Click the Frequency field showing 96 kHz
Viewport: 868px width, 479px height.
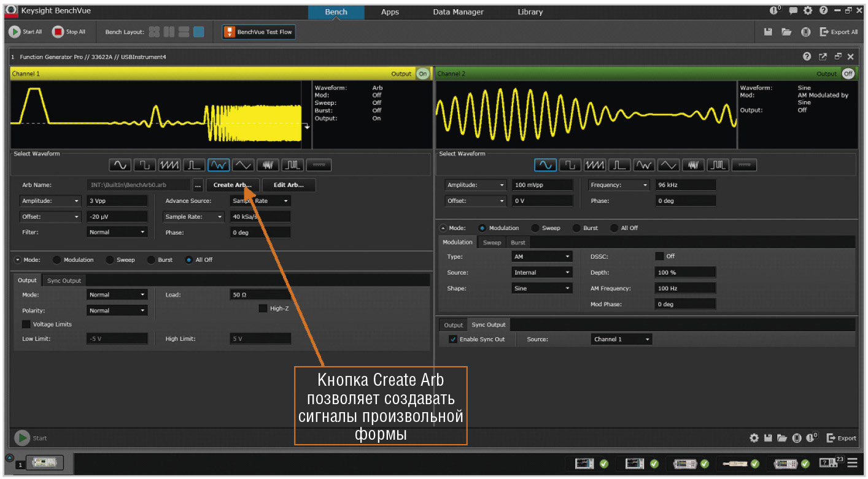click(x=684, y=185)
